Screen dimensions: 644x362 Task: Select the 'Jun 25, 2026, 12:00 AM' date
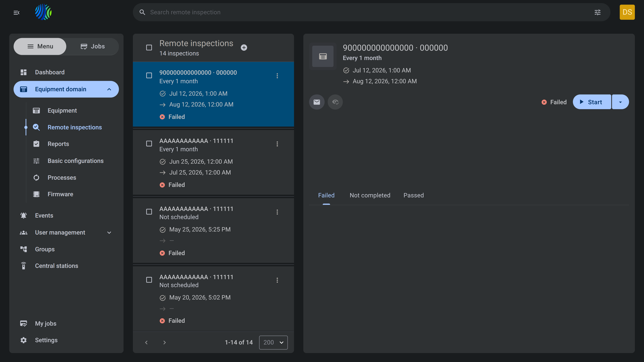point(201,162)
